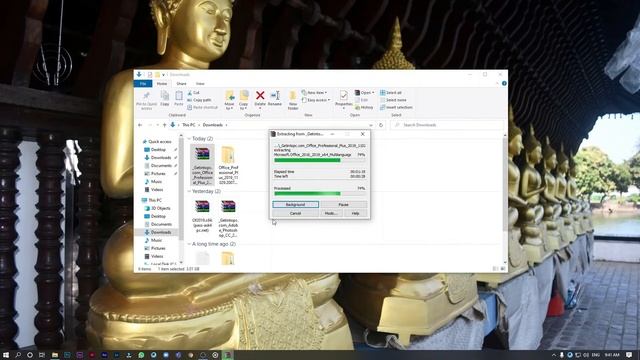
Task: Open the notification center icon
Action: pyautogui.click(x=629, y=355)
